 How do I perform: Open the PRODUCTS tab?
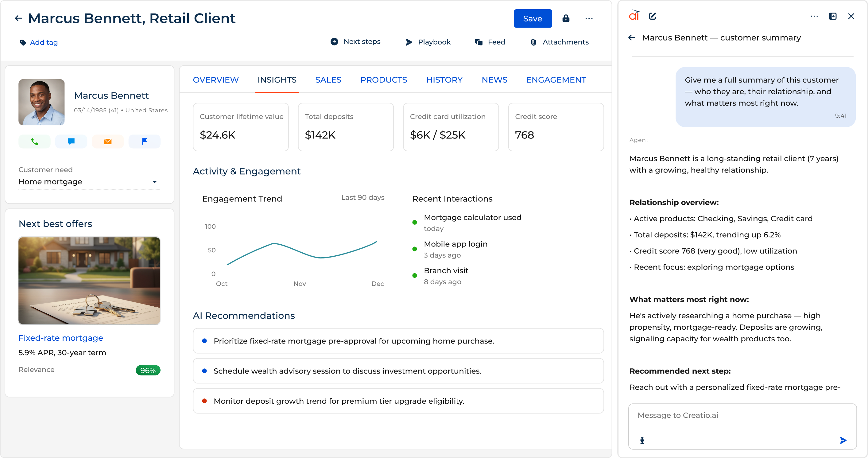pyautogui.click(x=383, y=80)
